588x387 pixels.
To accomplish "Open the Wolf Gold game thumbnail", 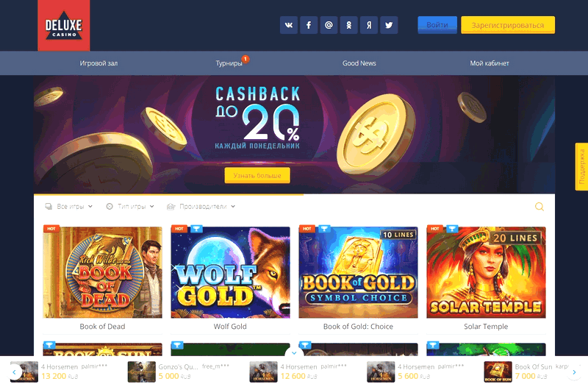I will click(230, 272).
